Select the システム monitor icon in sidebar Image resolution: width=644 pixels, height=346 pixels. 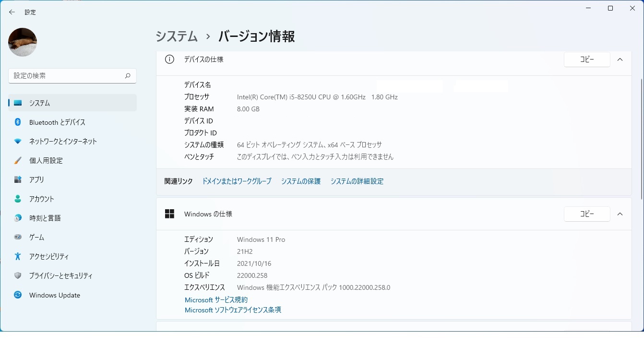coord(18,103)
